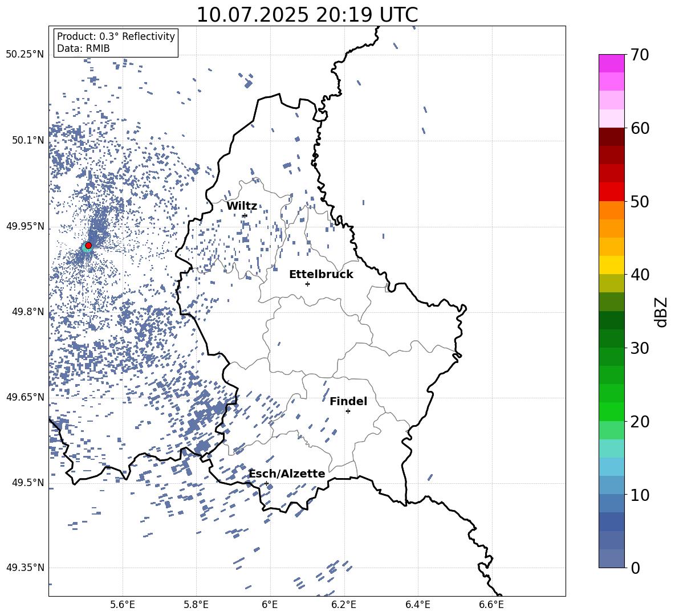The image size is (675, 616).
Task: Click the colorbar tick label 60
Action: pyautogui.click(x=640, y=128)
